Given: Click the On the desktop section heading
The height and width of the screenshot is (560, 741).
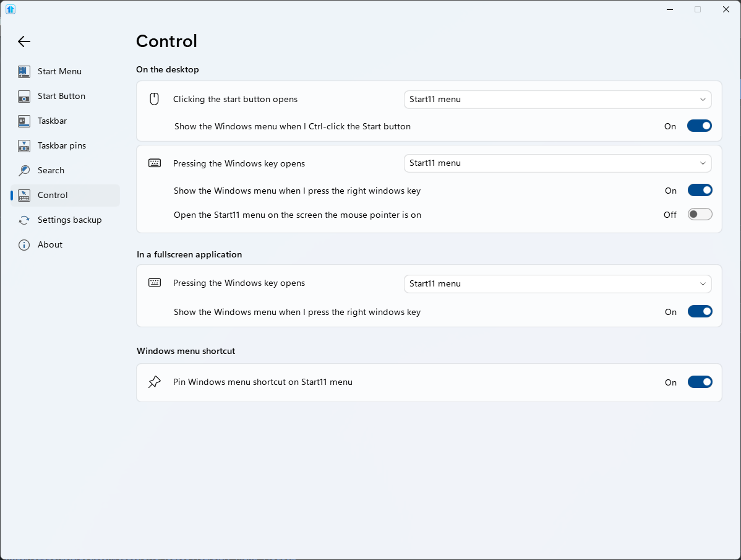Looking at the screenshot, I should [x=167, y=69].
